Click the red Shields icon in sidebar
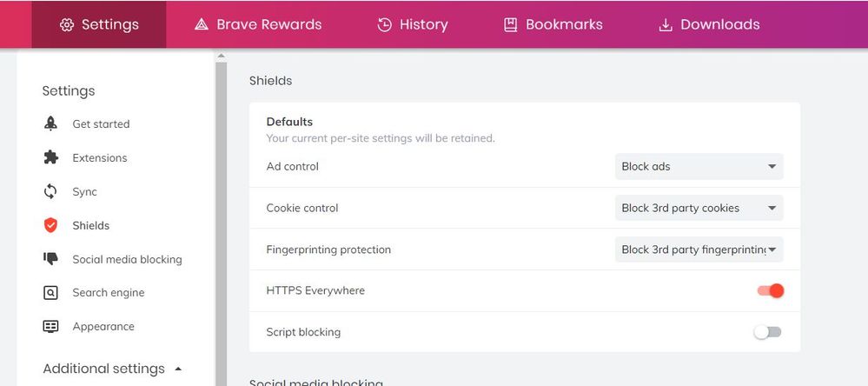This screenshot has width=868, height=386. tap(50, 225)
